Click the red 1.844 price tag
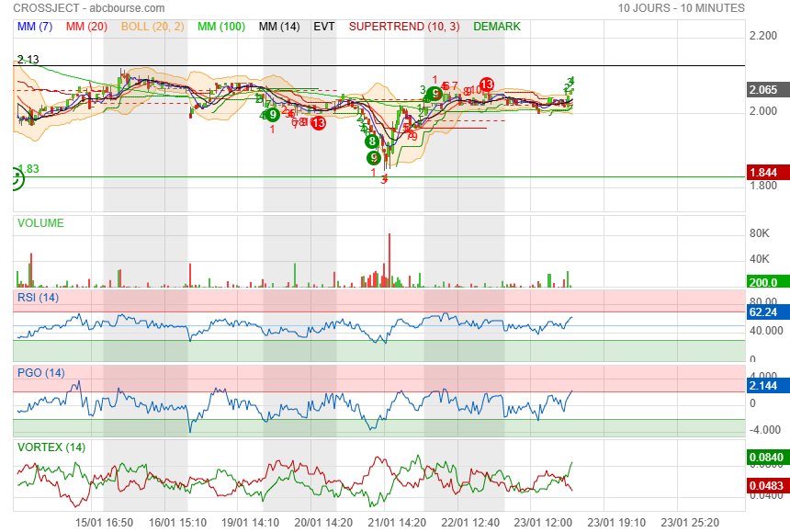 pyautogui.click(x=764, y=173)
